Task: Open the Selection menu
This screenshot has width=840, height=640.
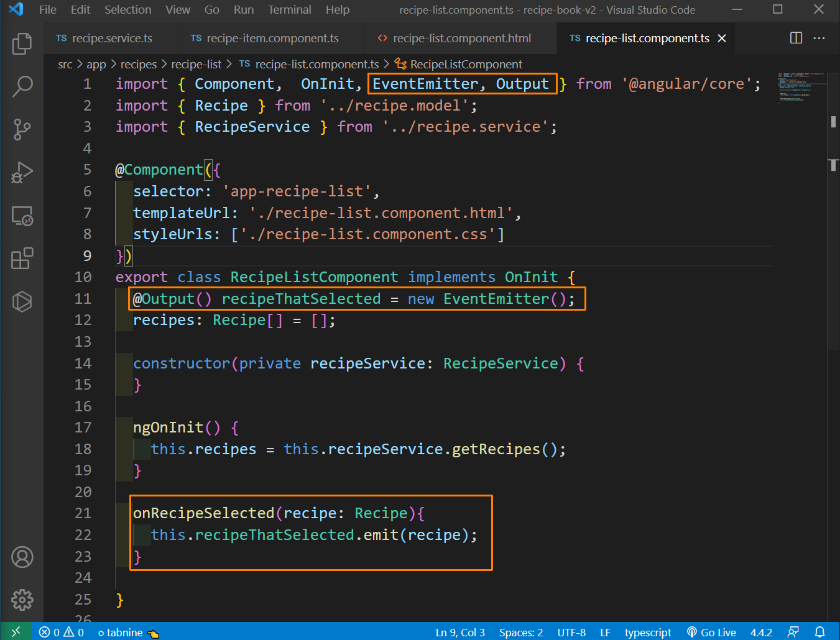Action: click(x=127, y=10)
